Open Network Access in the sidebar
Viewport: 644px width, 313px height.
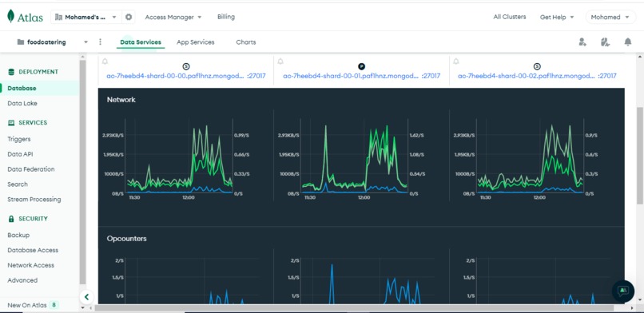31,265
